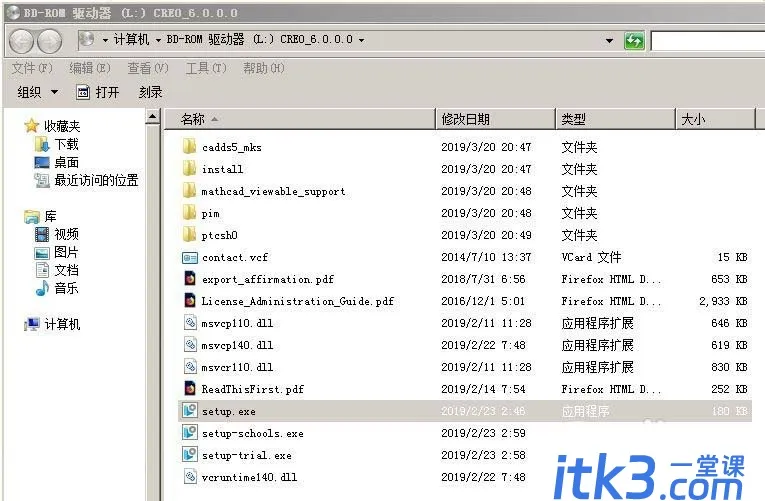765x501 pixels.
Task: Select folder name mathcad_viewable_support
Action: click(x=273, y=191)
